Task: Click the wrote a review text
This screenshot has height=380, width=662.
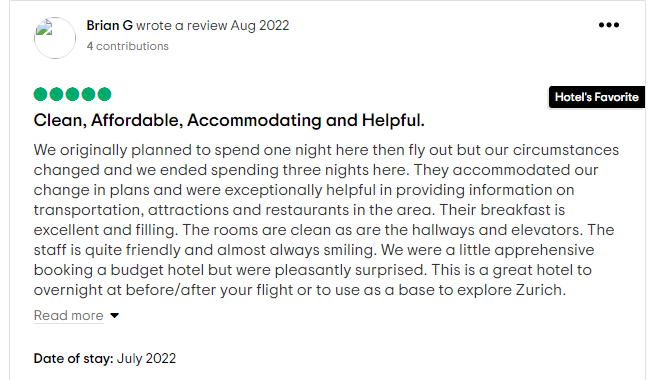Action: click(182, 26)
